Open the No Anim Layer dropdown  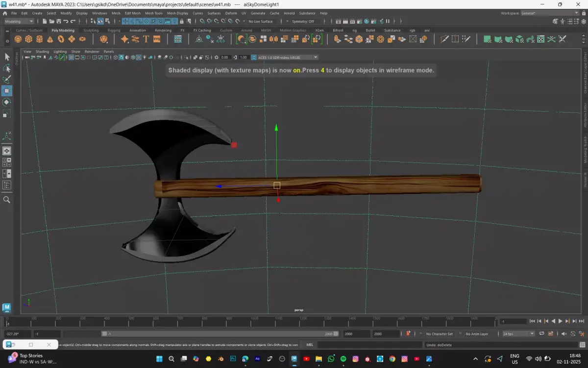click(x=477, y=334)
